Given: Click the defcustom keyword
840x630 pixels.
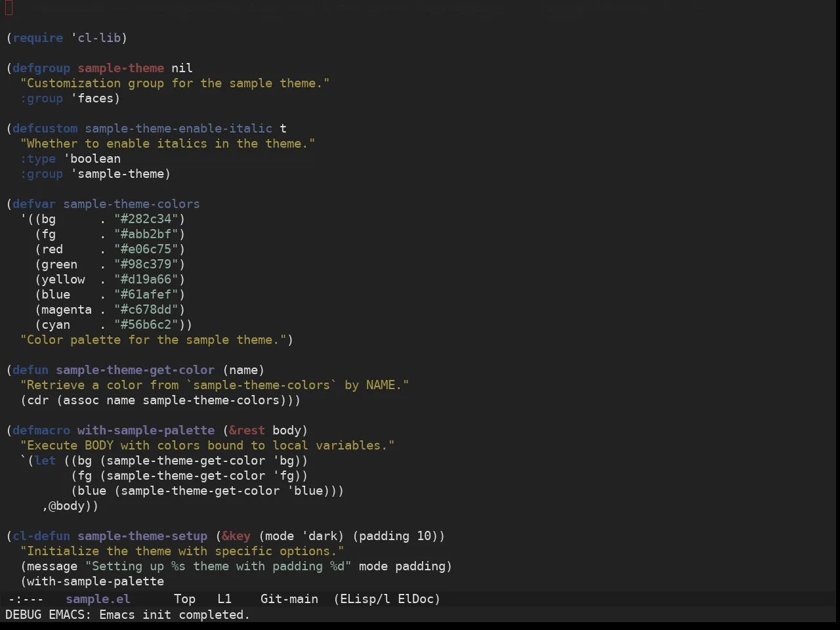Looking at the screenshot, I should 45,129.
